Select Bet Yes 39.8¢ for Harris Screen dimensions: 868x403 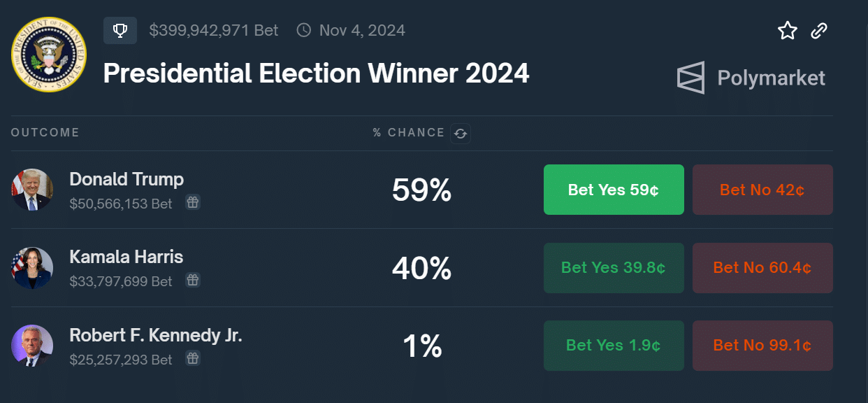pos(614,268)
